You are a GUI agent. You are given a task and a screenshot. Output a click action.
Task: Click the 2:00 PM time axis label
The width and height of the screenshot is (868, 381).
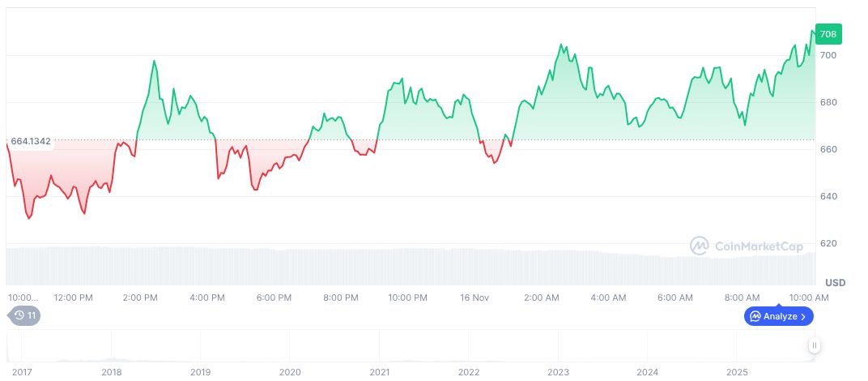[x=140, y=298]
